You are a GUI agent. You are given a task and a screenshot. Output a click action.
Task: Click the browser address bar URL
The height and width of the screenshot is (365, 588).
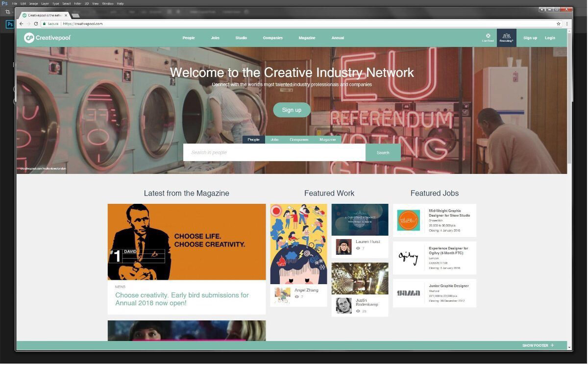click(83, 24)
